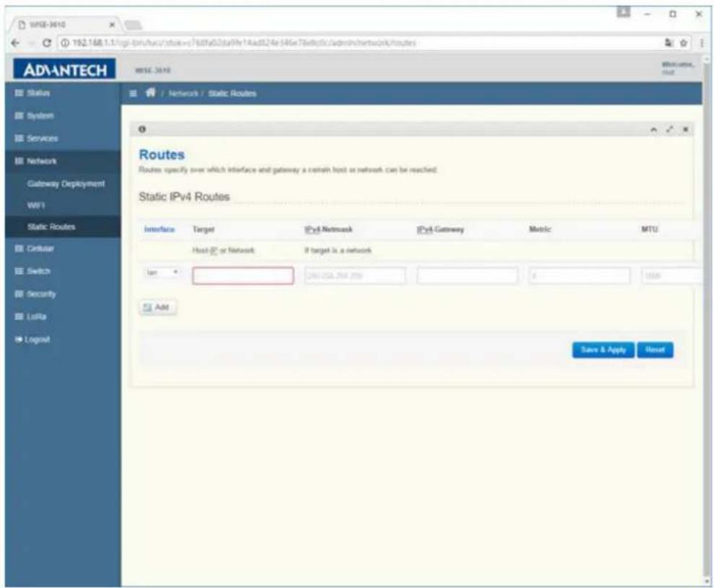
Task: Toggle the sidebar hamburger menu icon
Action: point(133,93)
